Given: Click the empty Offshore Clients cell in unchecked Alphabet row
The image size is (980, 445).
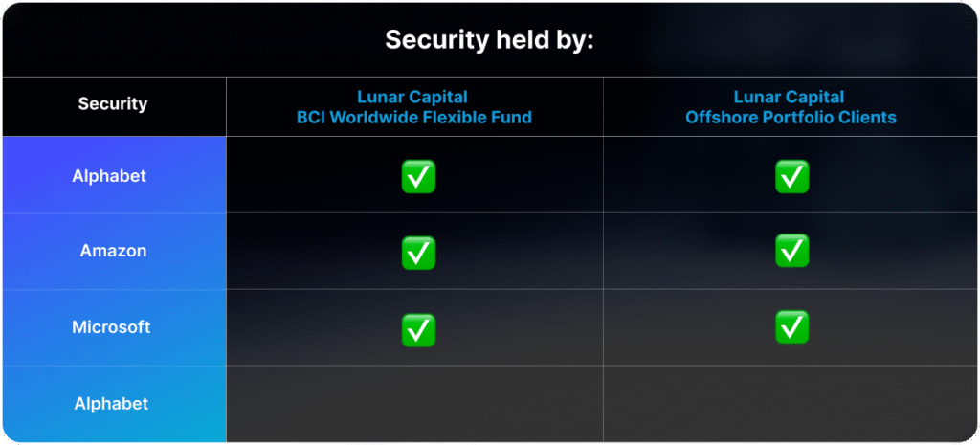Looking at the screenshot, I should coord(790,404).
